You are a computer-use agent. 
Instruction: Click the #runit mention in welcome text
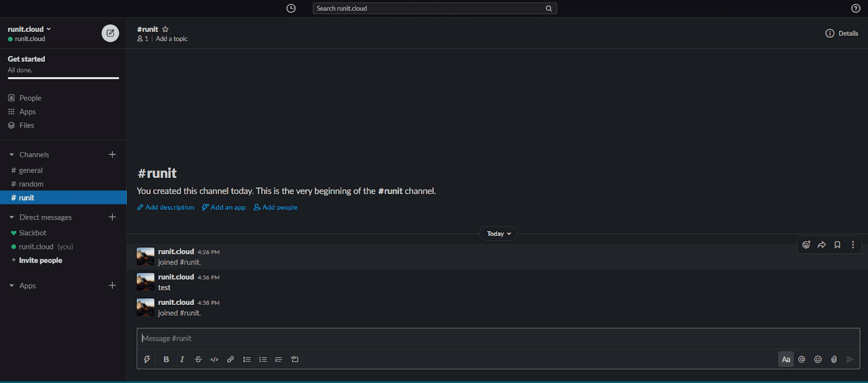click(390, 191)
